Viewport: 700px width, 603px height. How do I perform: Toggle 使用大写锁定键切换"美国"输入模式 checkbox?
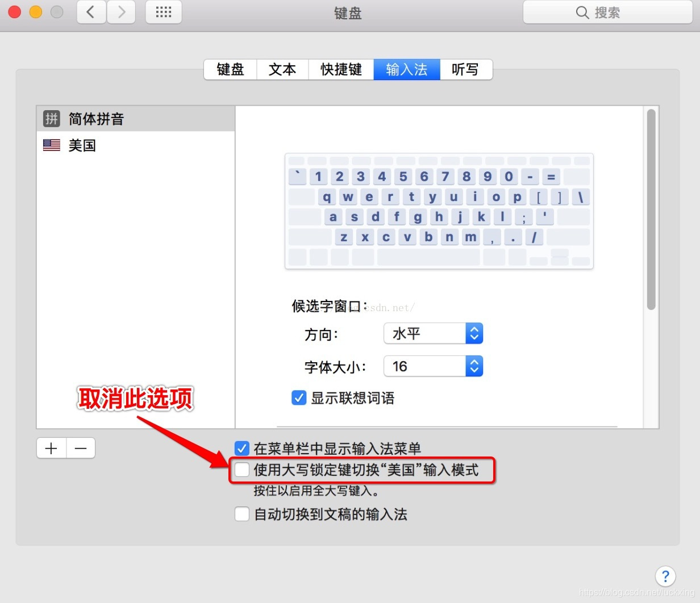point(242,470)
